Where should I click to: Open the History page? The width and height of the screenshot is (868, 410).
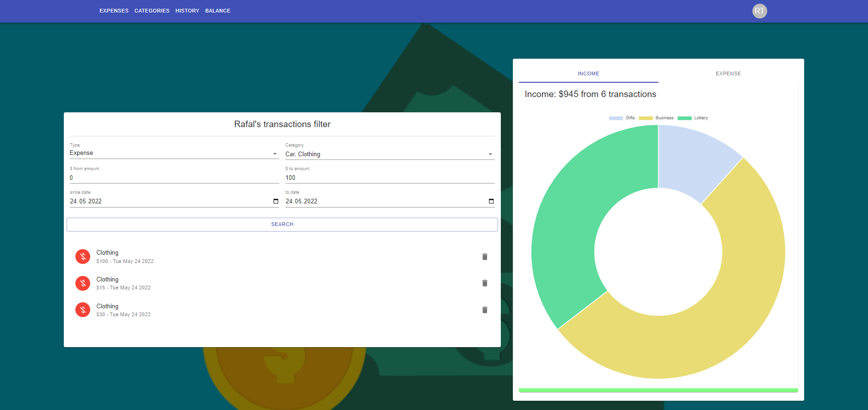pyautogui.click(x=187, y=11)
